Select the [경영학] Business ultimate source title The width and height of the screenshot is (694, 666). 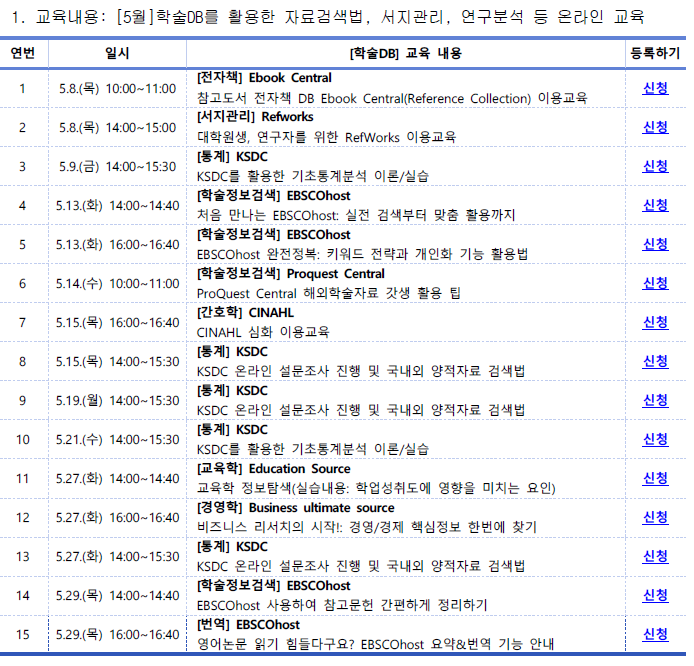pyautogui.click(x=296, y=507)
